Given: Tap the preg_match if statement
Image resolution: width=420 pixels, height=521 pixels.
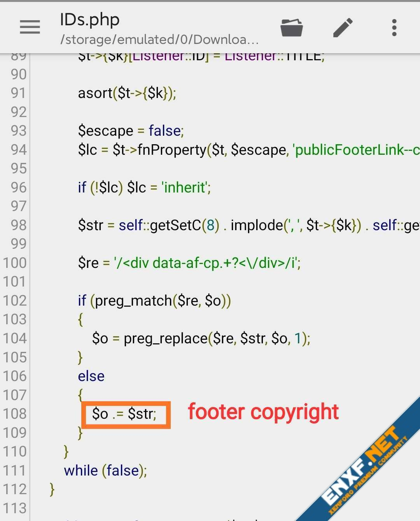Looking at the screenshot, I should point(154,301).
